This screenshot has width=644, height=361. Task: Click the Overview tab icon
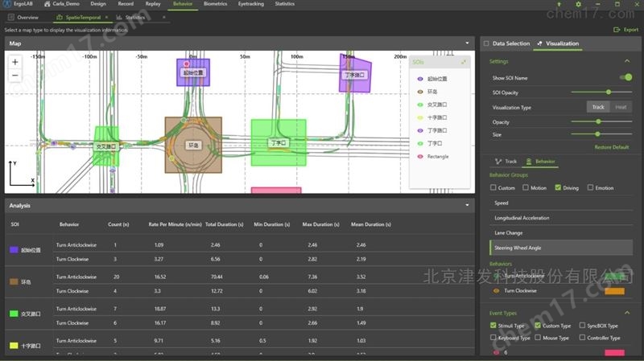pyautogui.click(x=11, y=17)
